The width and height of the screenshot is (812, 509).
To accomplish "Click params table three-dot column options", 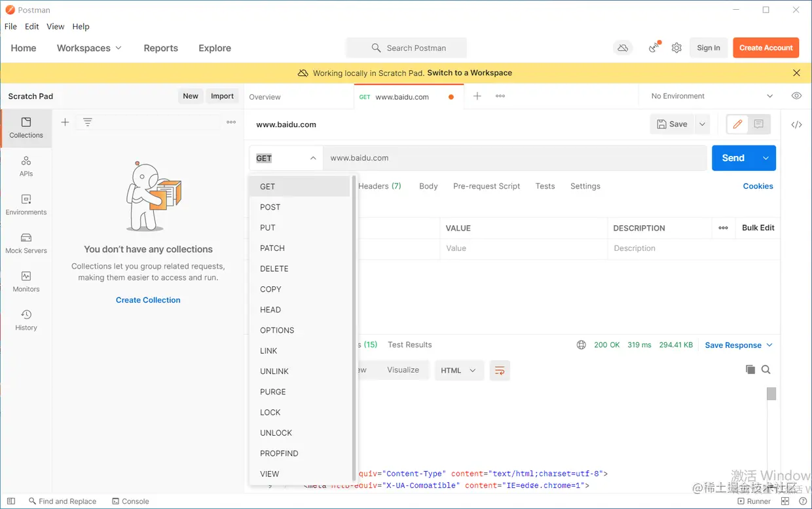I will (723, 228).
